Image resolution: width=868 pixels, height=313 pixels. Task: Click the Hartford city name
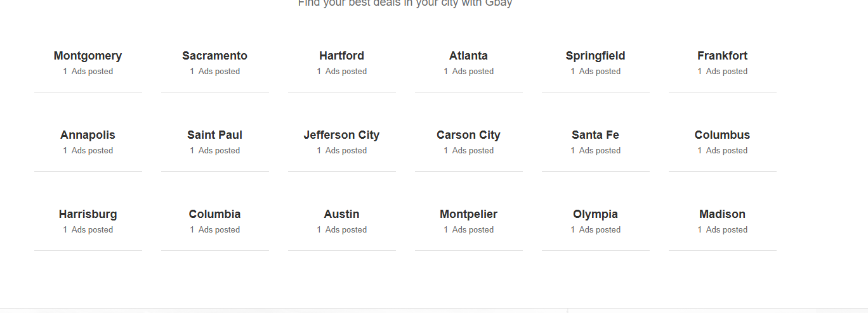[x=341, y=56]
